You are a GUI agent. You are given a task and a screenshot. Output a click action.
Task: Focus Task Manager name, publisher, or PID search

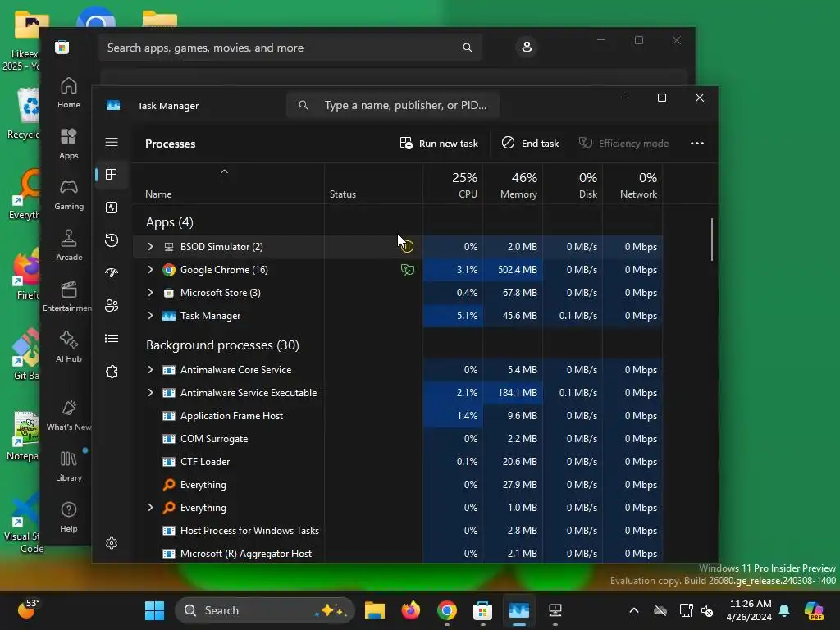pyautogui.click(x=393, y=105)
